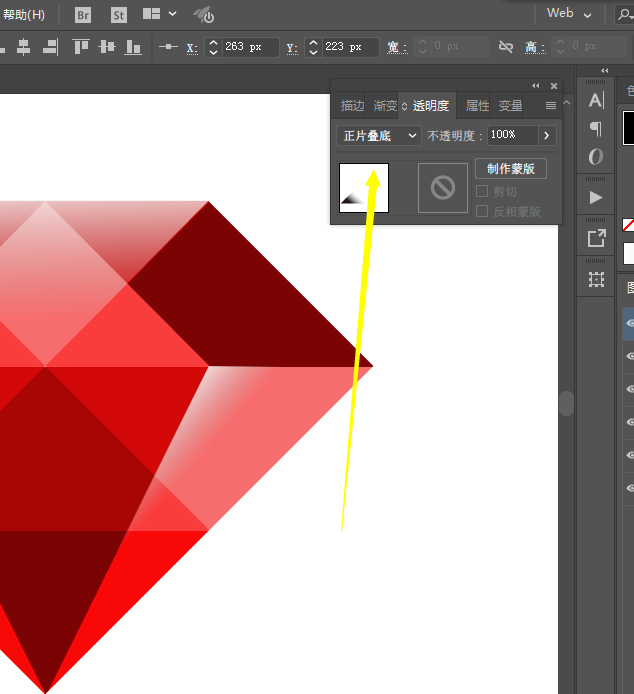634x694 pixels.
Task: Open Adobe Stock with the St icon
Action: click(x=118, y=15)
